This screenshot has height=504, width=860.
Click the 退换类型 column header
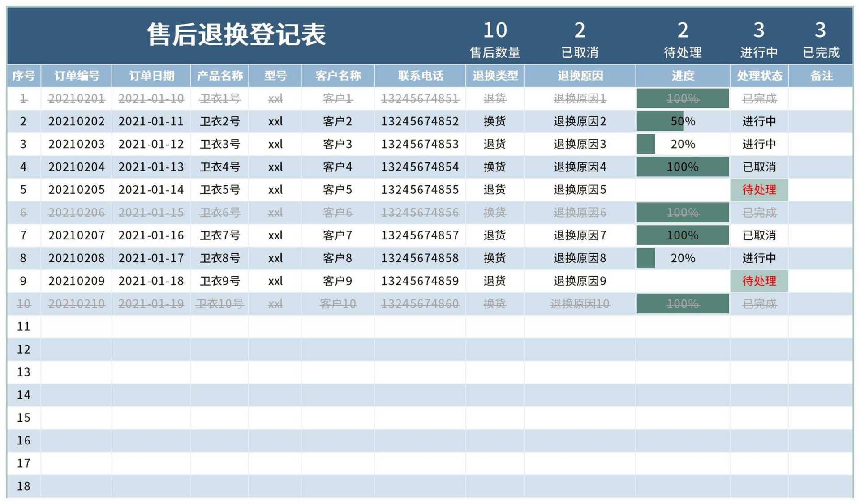[494, 76]
